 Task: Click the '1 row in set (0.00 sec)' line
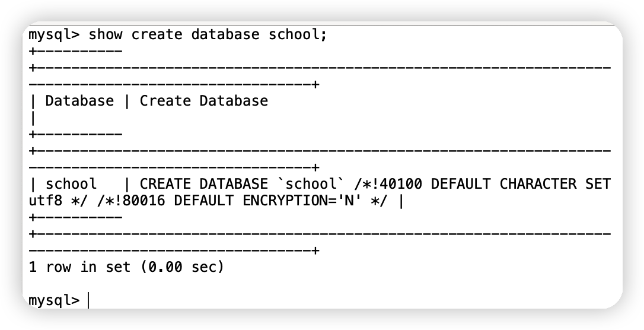tap(126, 267)
